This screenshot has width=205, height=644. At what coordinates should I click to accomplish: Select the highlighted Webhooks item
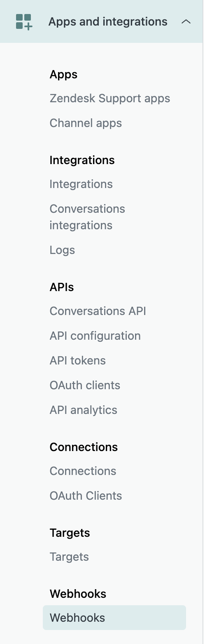pos(114,618)
